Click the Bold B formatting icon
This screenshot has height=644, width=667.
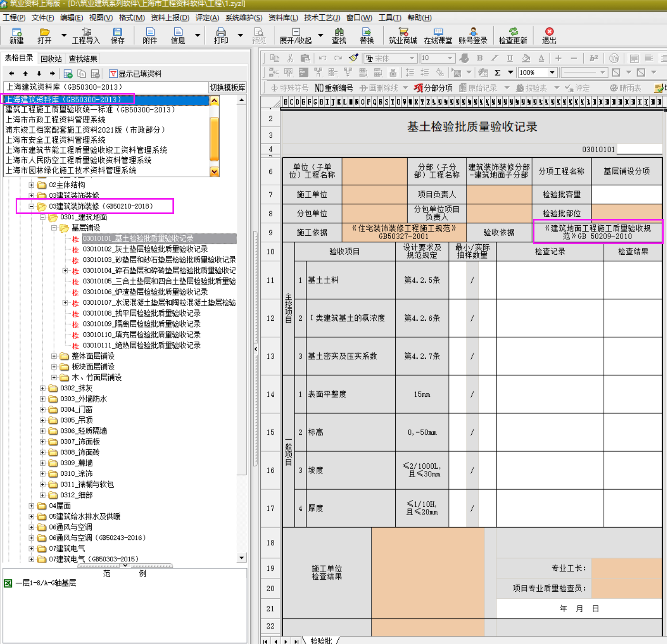[x=480, y=58]
